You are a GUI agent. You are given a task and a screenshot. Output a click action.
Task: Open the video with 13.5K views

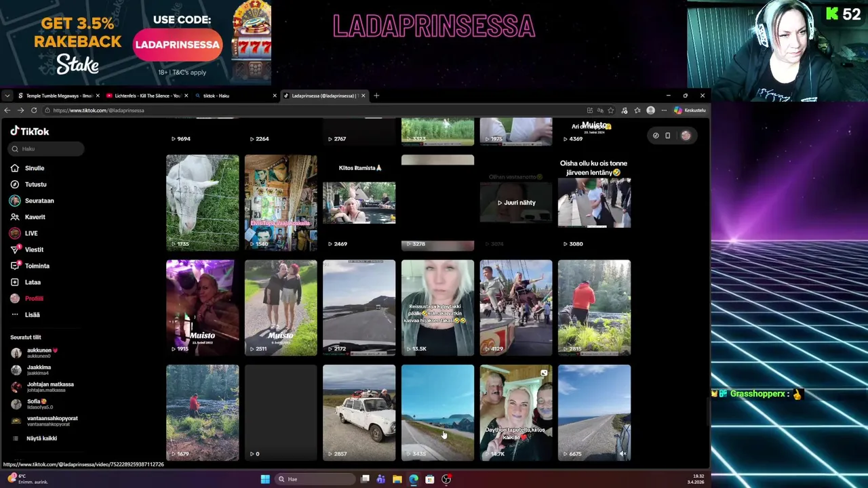[x=437, y=308]
